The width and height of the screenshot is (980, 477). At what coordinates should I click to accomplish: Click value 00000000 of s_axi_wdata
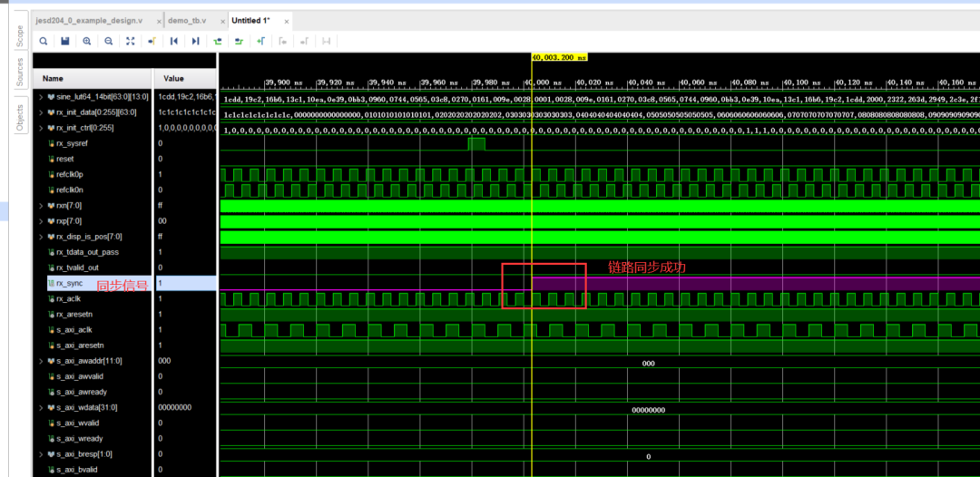[174, 407]
